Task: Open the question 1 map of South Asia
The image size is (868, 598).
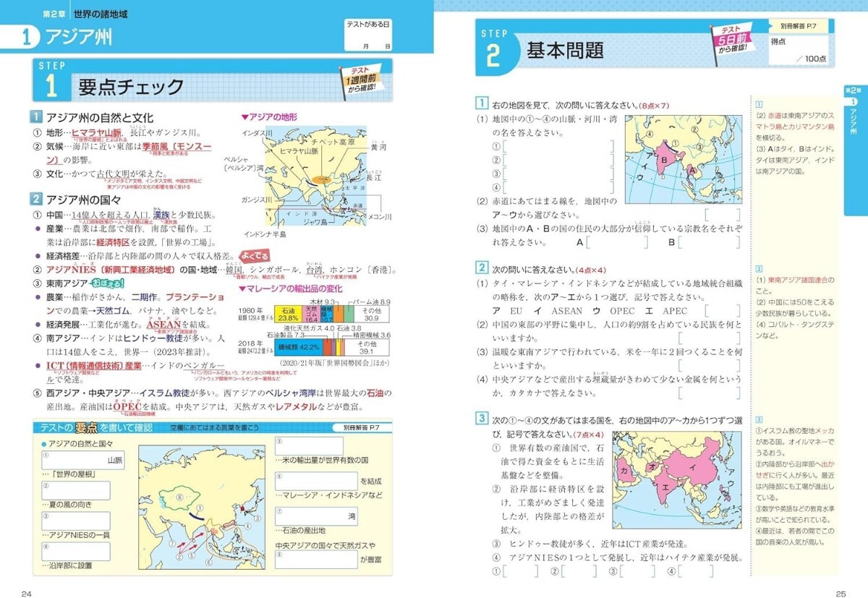Action: coord(683,160)
